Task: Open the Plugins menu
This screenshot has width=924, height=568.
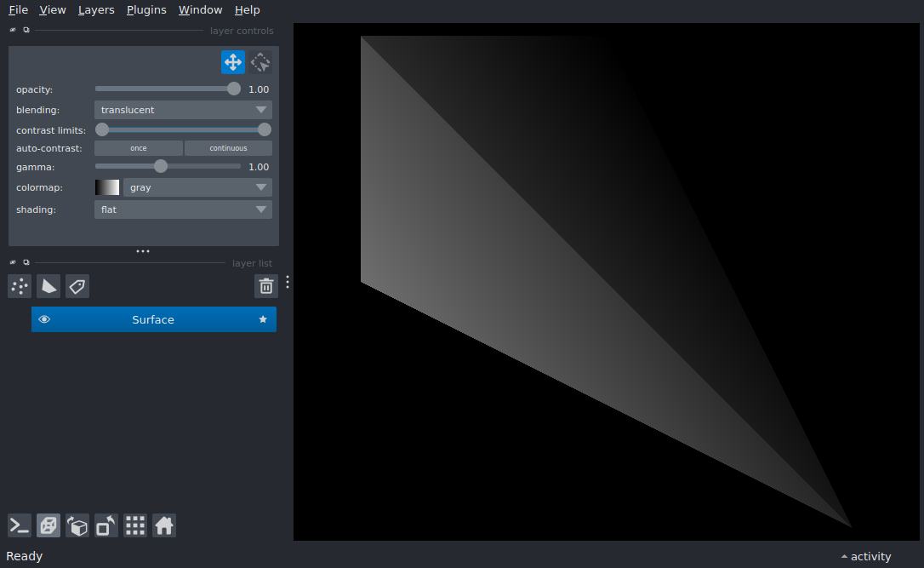Action: [x=146, y=10]
